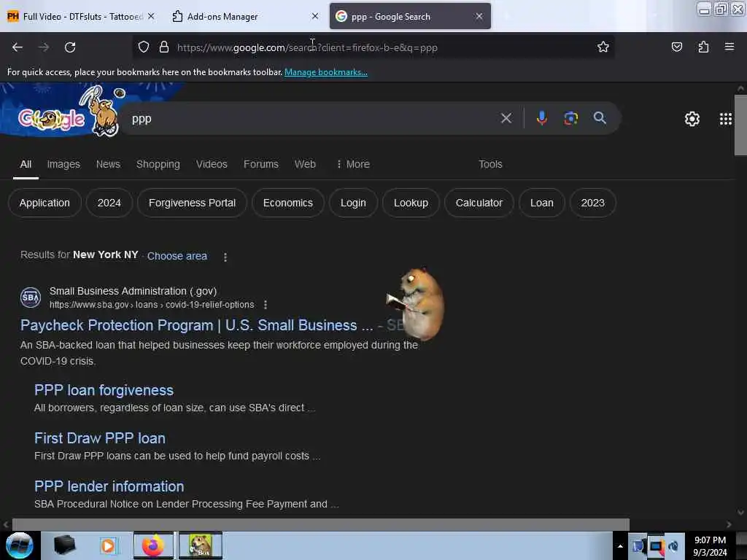Open the Pocket save icon
Viewport: 747px width, 560px height.
[676, 47]
